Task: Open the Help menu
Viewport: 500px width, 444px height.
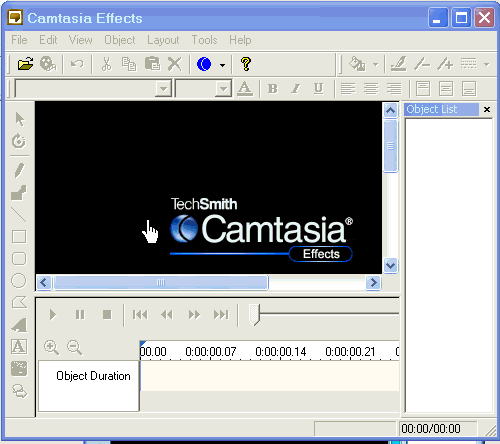Action: [x=240, y=40]
